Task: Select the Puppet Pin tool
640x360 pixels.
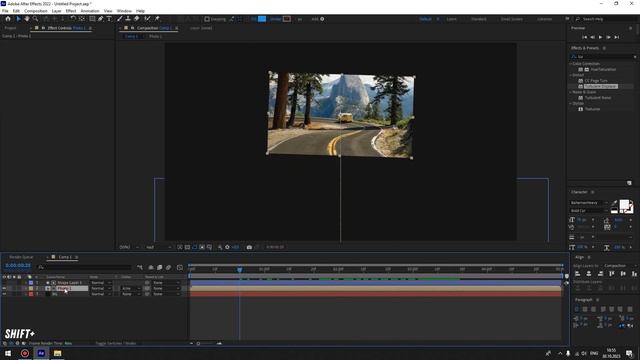Action: (x=157, y=19)
